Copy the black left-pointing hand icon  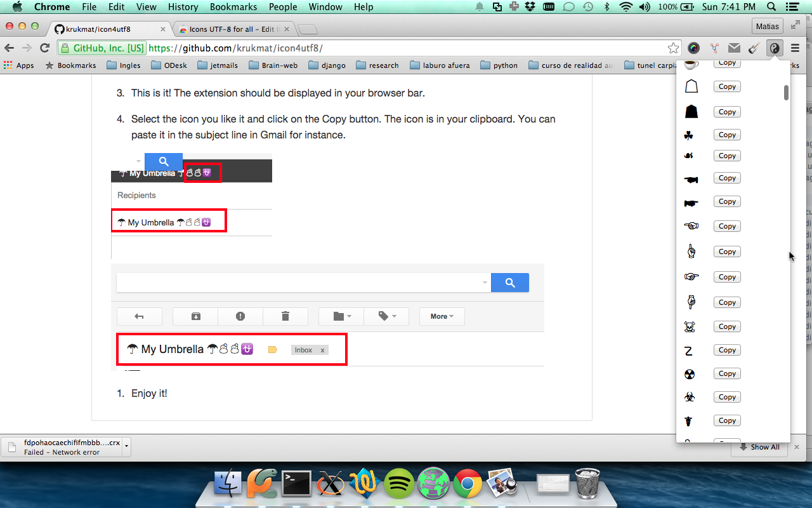coord(727,178)
